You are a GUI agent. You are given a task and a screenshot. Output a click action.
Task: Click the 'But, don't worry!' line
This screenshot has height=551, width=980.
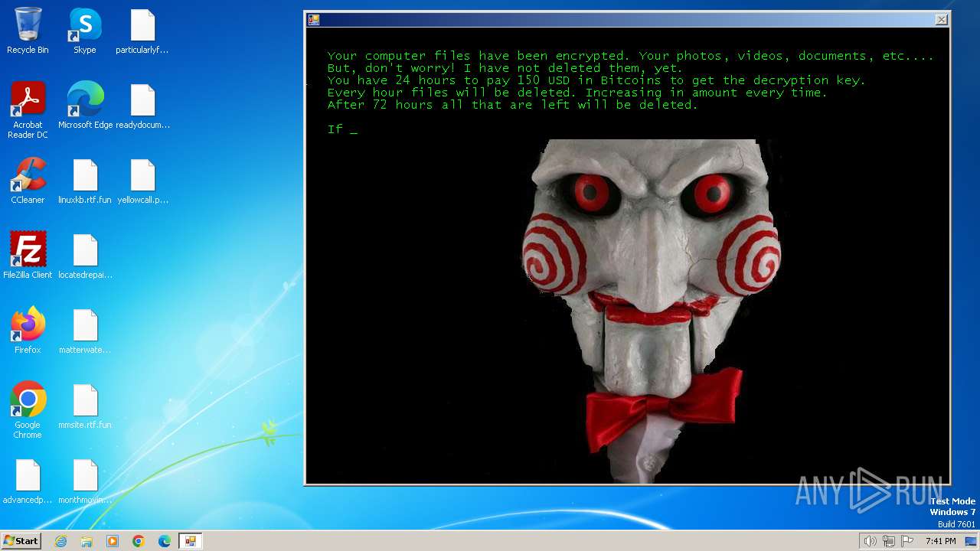click(x=504, y=68)
